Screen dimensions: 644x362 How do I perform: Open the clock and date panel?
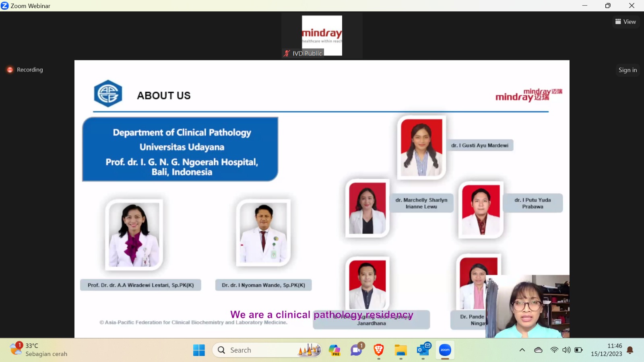coord(606,350)
